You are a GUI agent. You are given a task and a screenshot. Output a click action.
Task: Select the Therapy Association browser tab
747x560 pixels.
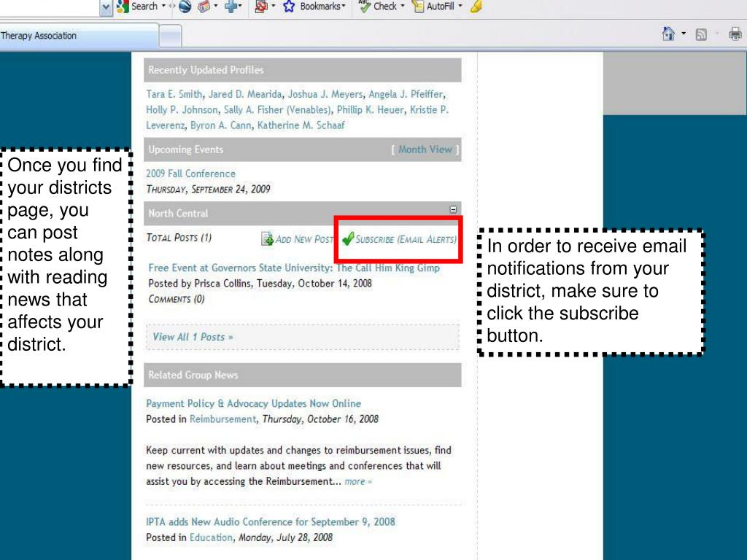[x=79, y=36]
